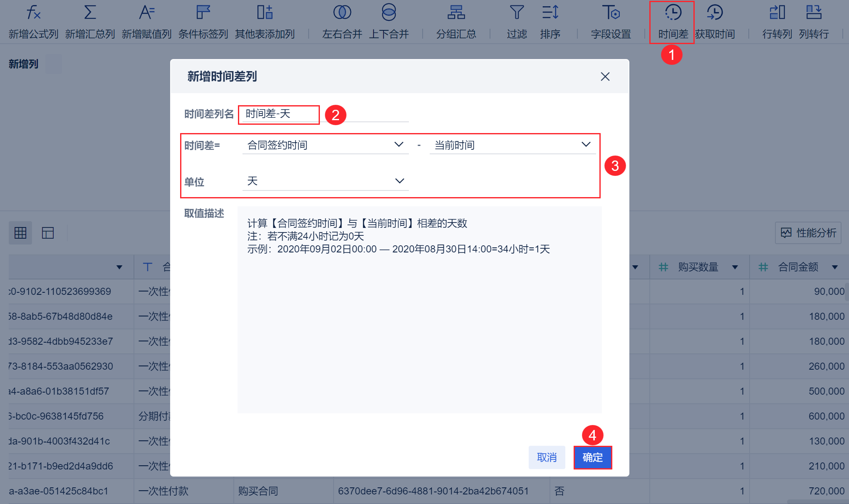Click the 否 cell in last row
The width and height of the screenshot is (849, 504).
(x=599, y=491)
